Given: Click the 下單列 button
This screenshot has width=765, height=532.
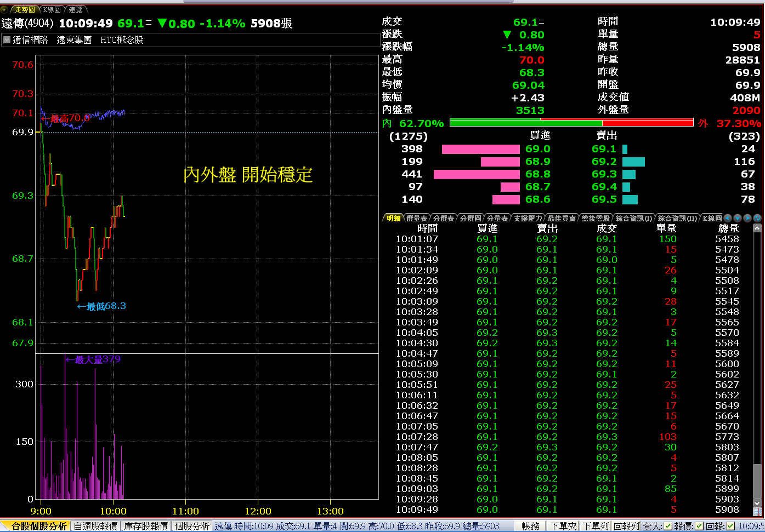Looking at the screenshot, I should (596, 526).
